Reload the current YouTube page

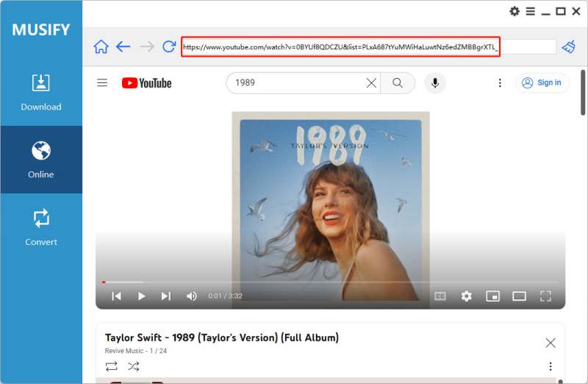pos(169,46)
